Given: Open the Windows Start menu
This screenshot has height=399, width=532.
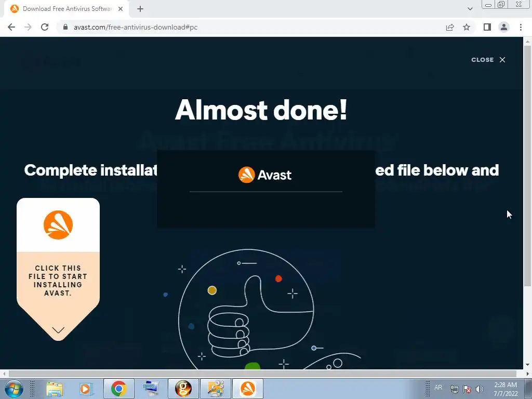Looking at the screenshot, I should (x=14, y=389).
